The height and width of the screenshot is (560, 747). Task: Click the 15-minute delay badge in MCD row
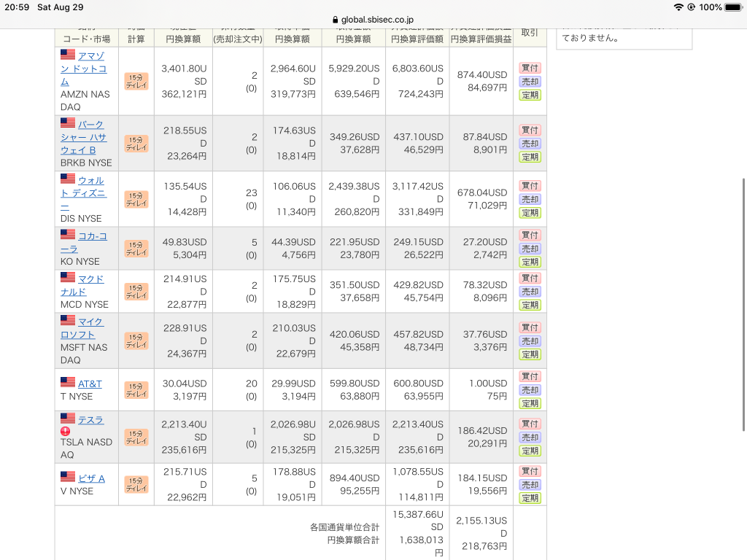tap(136, 292)
